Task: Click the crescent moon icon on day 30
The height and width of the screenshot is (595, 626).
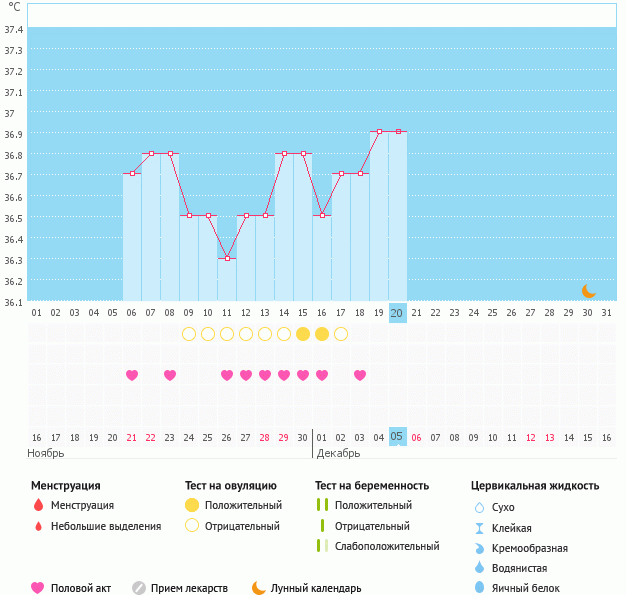Action: click(589, 290)
